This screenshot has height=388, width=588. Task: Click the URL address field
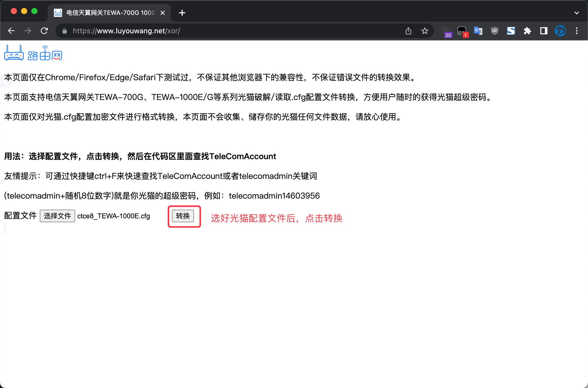231,31
